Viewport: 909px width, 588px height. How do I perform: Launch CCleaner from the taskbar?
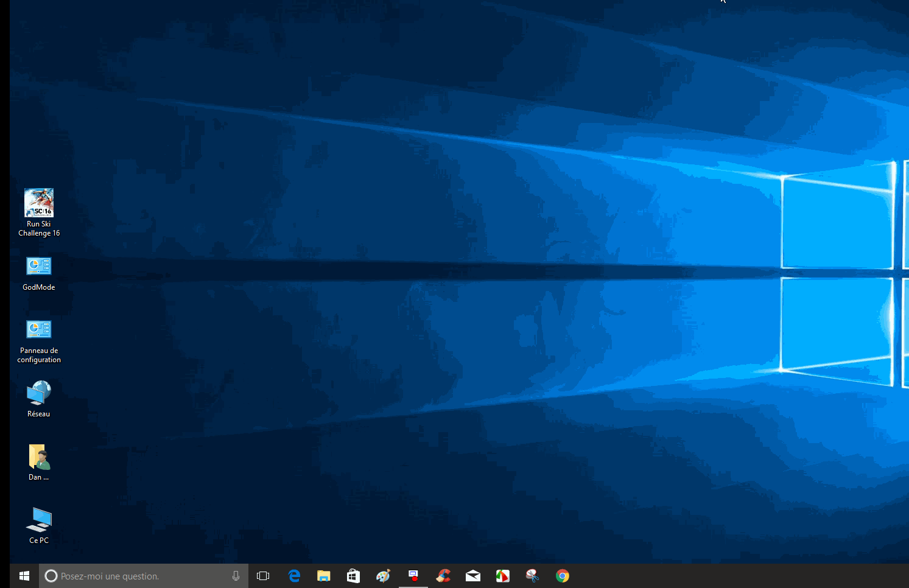click(x=443, y=576)
